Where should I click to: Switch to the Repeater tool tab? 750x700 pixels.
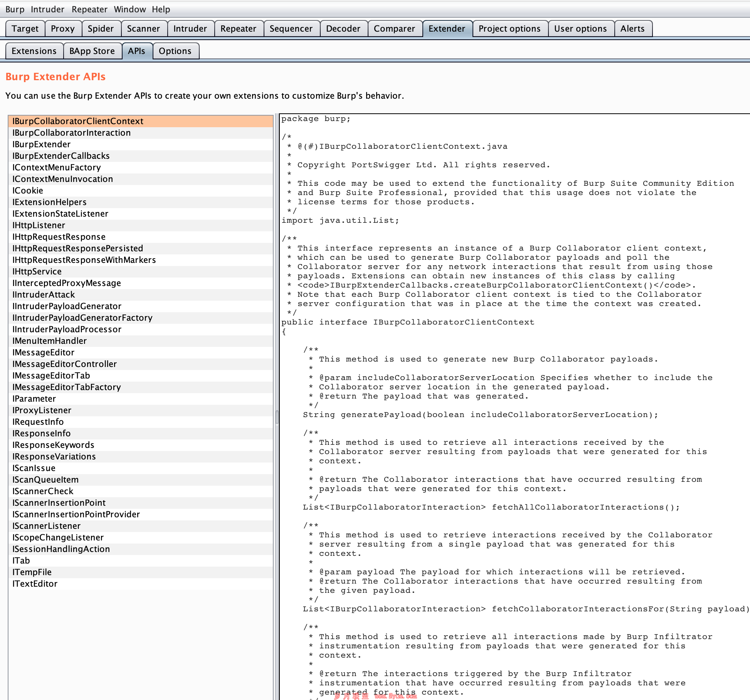[238, 29]
